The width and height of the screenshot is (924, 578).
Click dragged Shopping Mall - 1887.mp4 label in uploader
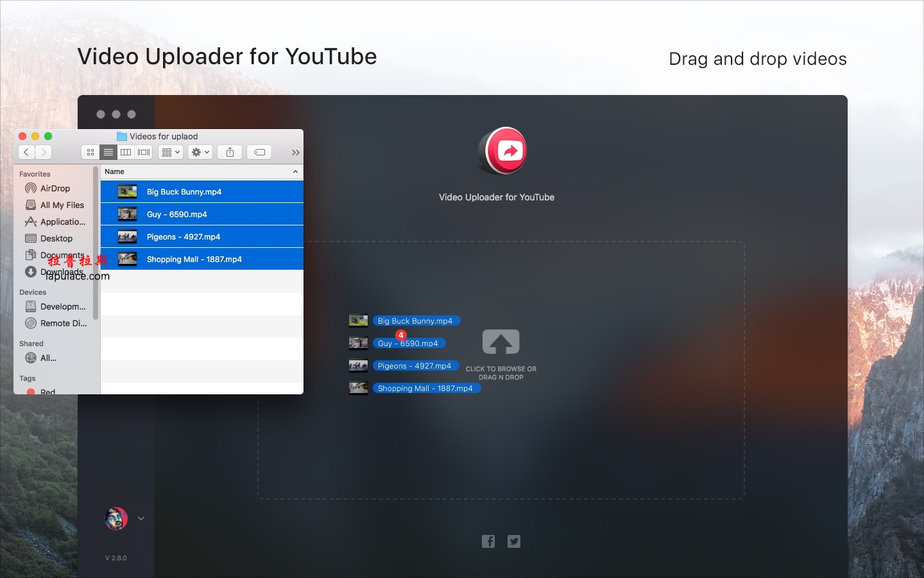click(x=426, y=388)
